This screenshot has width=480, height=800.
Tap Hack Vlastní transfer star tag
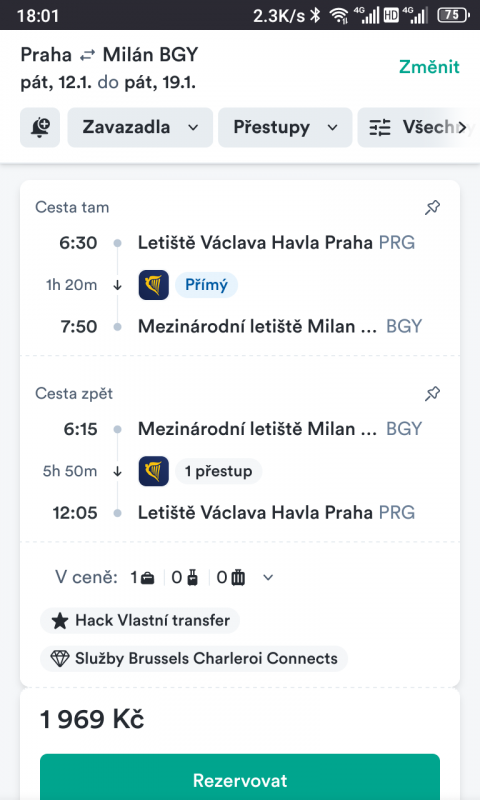click(140, 620)
